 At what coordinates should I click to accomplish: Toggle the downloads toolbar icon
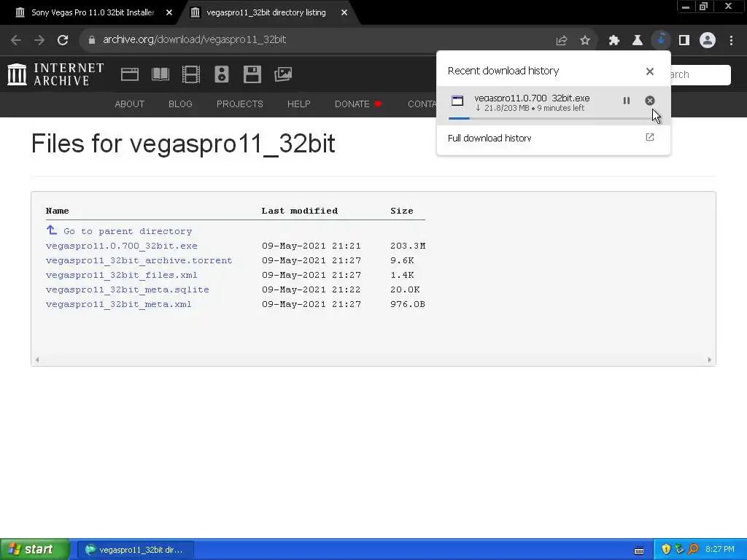pyautogui.click(x=661, y=40)
